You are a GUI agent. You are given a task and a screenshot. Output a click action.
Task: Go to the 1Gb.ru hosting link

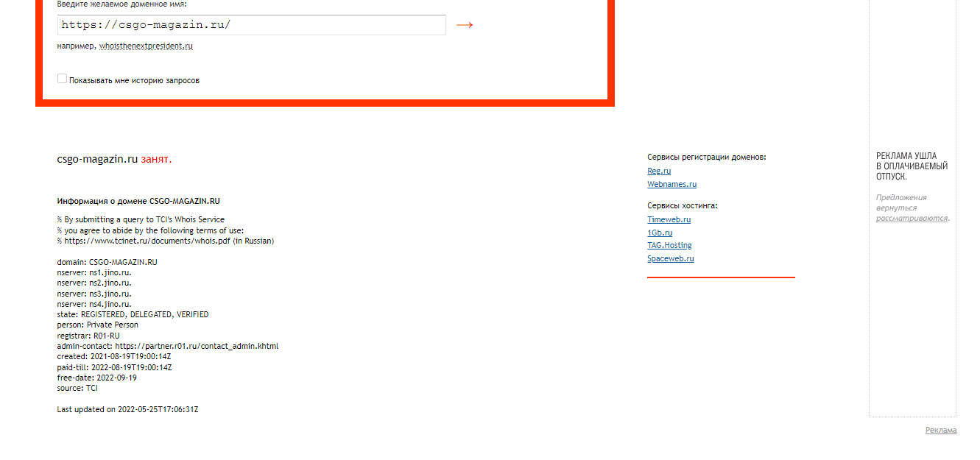click(x=660, y=233)
